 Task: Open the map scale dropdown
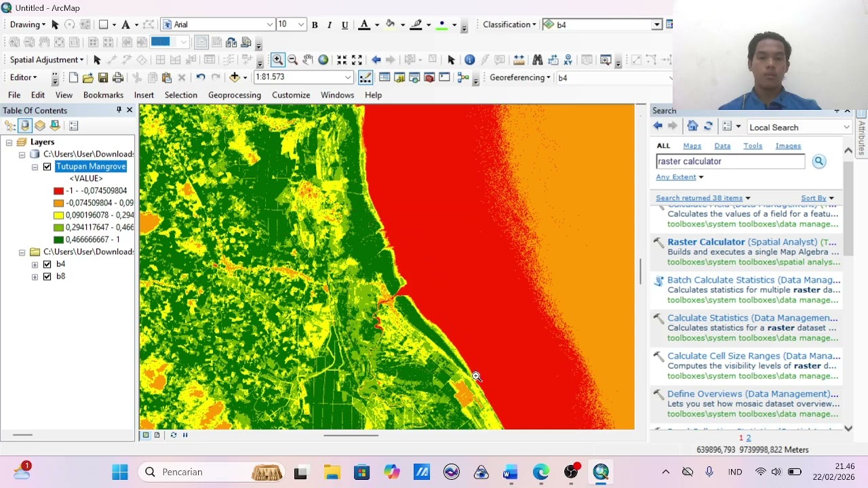349,77
